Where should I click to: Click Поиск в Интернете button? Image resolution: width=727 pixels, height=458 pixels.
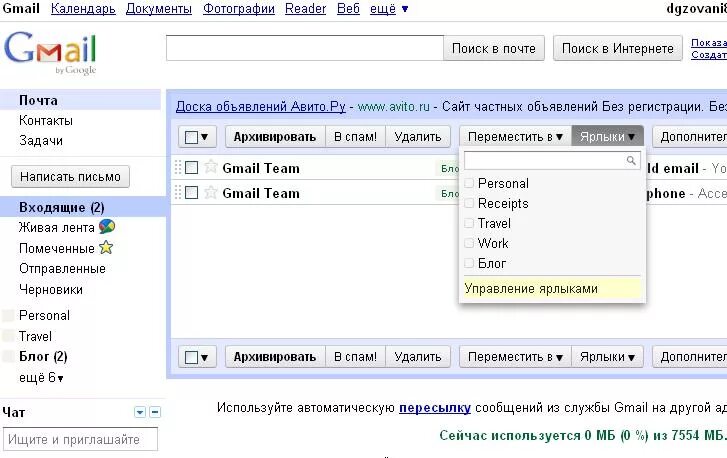(618, 48)
